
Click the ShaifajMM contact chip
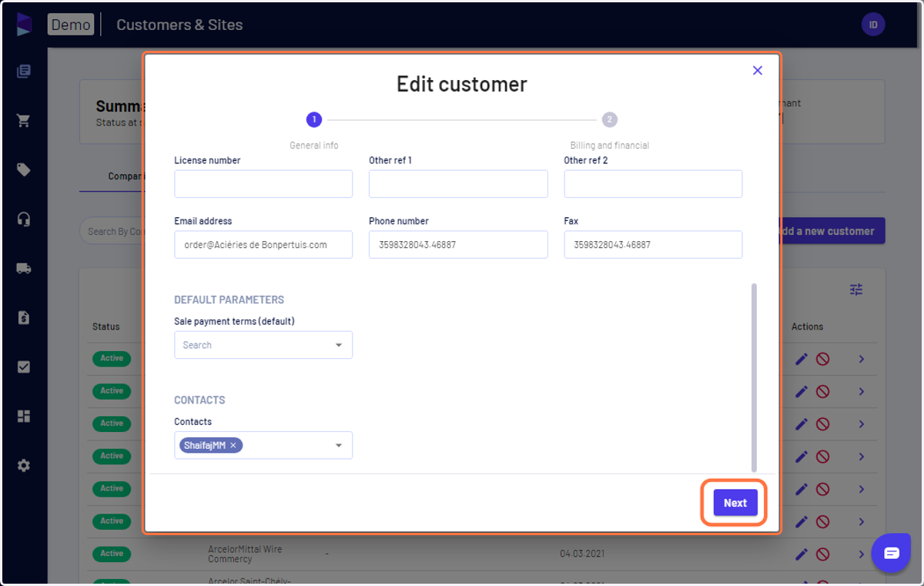click(x=211, y=445)
